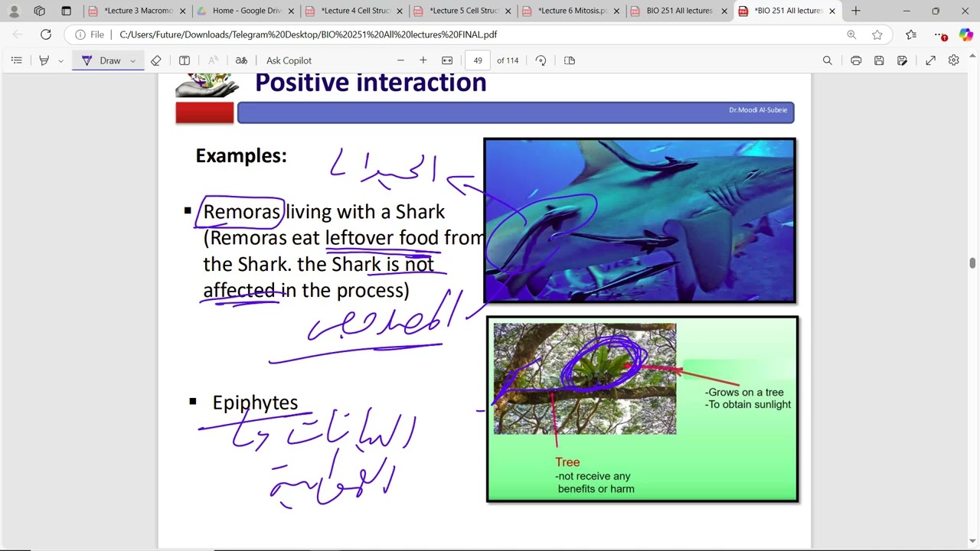Click the 'Epiphytes' bullet text

(255, 403)
